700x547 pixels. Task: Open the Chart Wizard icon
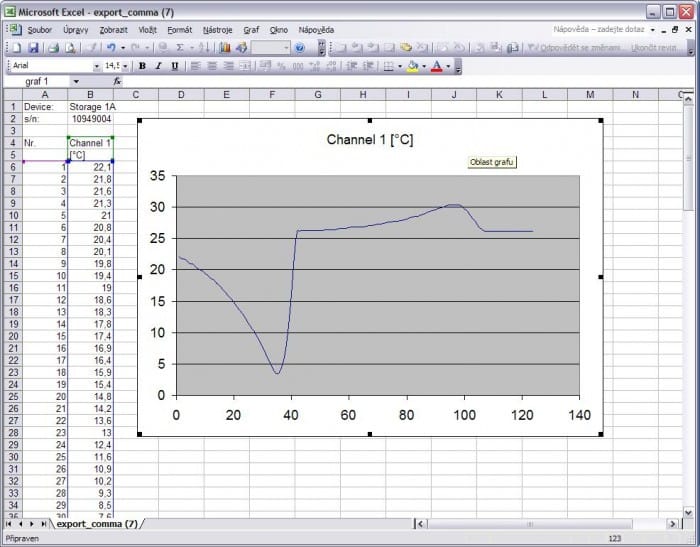(x=226, y=47)
